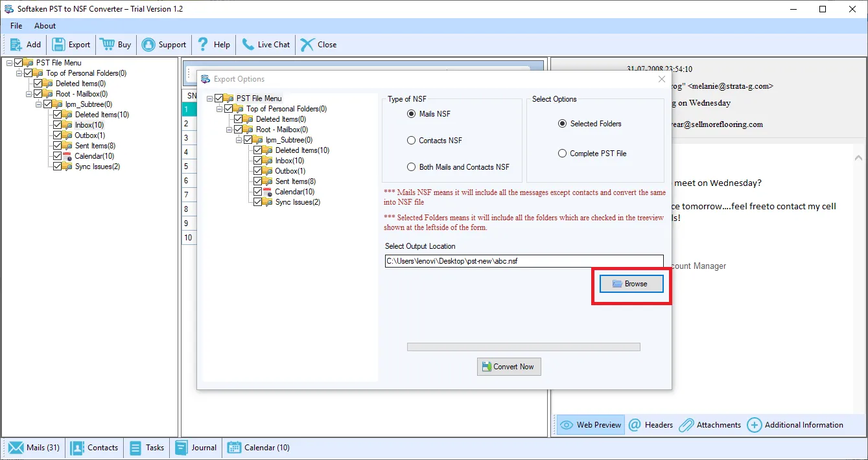Viewport: 868px width, 460px height.
Task: Open the Buy shopping cart icon
Action: 107,45
